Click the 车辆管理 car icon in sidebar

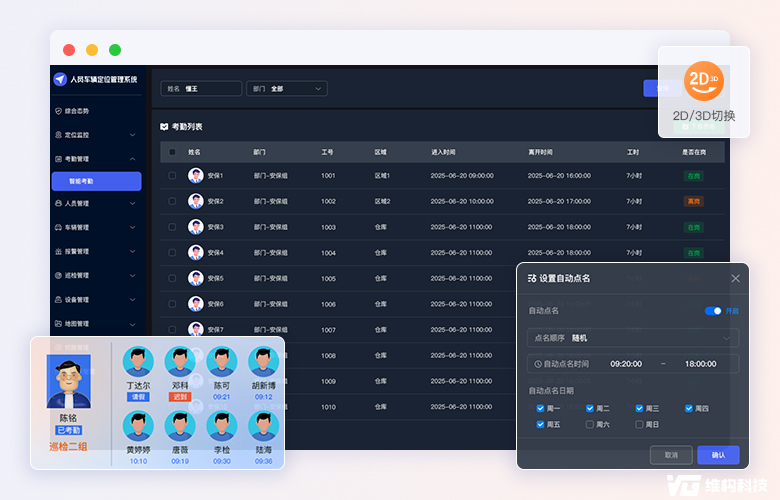click(57, 227)
